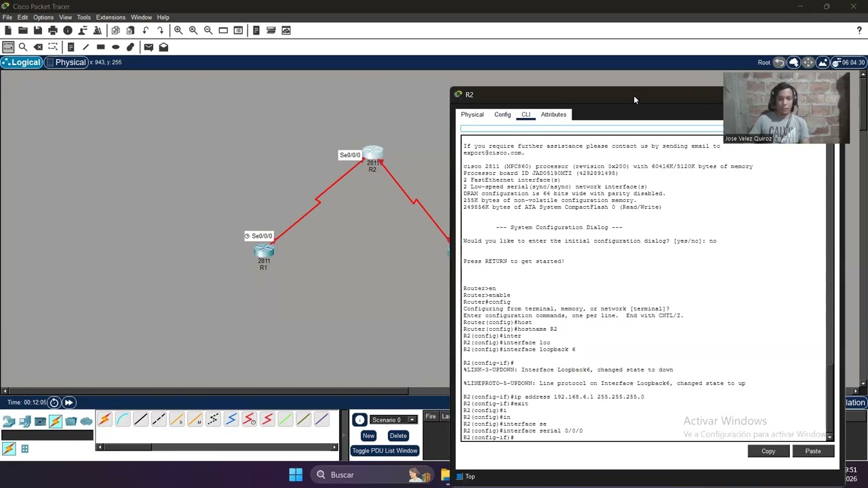Add a Complex PDU open envelope
The height and width of the screenshot is (488, 868).
click(163, 47)
